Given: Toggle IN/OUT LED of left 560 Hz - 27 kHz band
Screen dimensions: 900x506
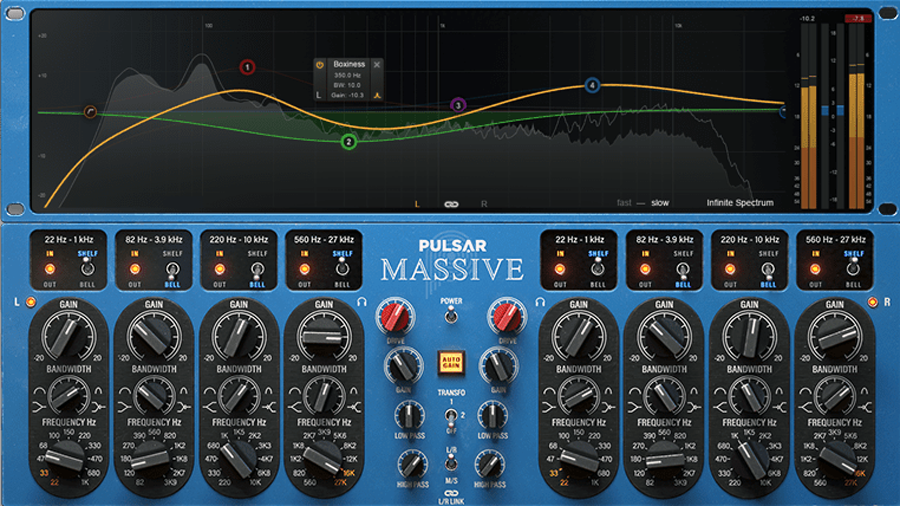Looking at the screenshot, I should coord(305,268).
